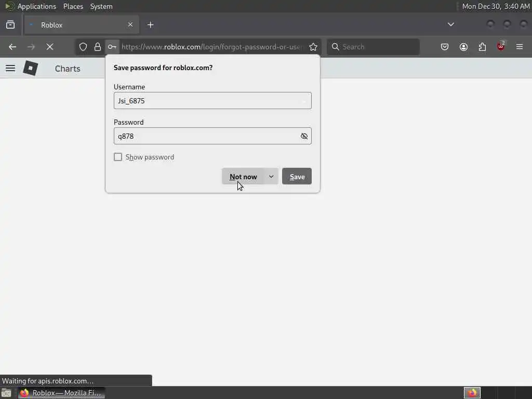Open the System menu

tap(101, 6)
